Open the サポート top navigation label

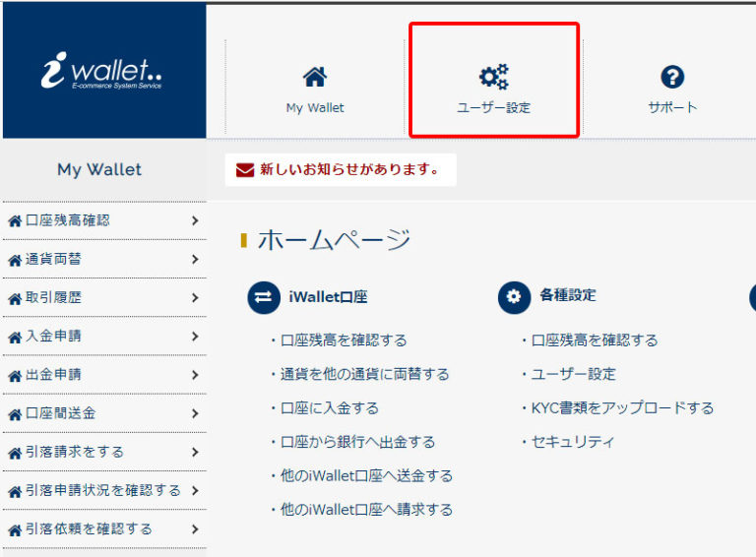[672, 107]
